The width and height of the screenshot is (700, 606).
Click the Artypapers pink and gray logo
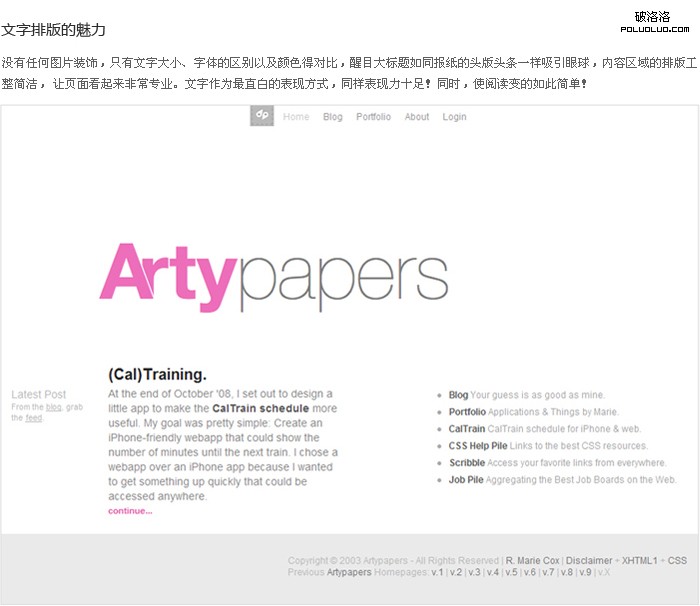pos(273,274)
